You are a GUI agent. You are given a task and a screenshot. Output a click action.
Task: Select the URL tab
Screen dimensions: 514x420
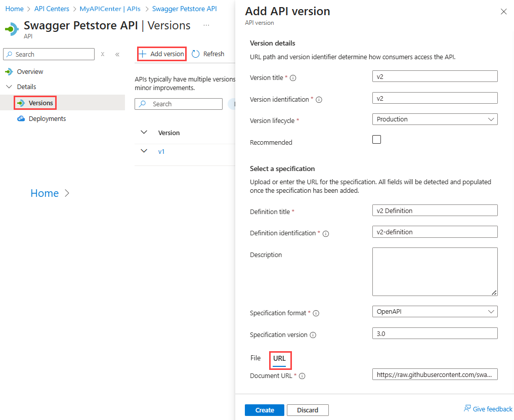coord(279,359)
